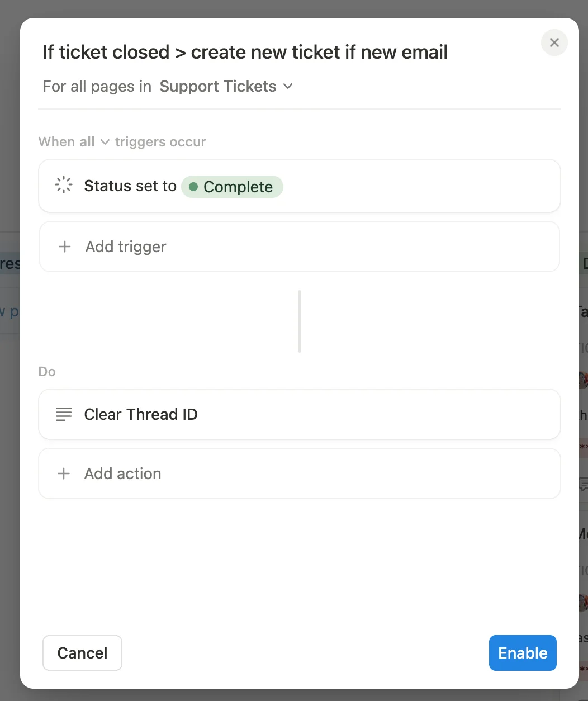Cancel the automation changes
The image size is (588, 701).
pos(82,652)
